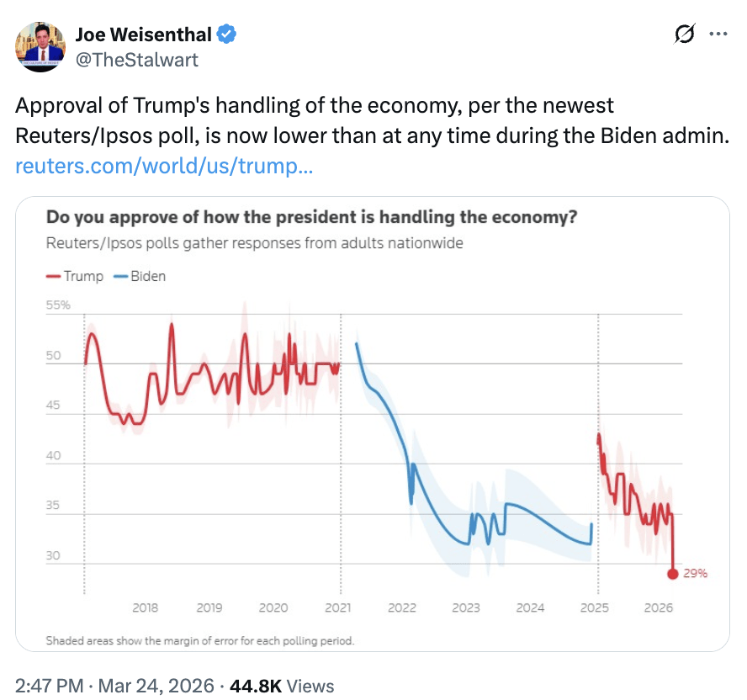Image resolution: width=747 pixels, height=700 pixels.
Task: Click the Joe Weisenthal display name
Action: (144, 34)
